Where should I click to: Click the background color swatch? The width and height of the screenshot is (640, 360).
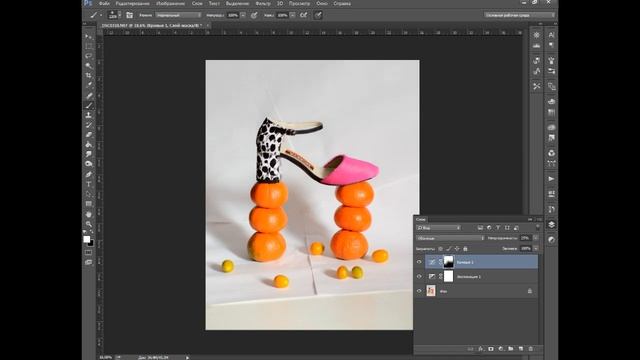[91, 243]
